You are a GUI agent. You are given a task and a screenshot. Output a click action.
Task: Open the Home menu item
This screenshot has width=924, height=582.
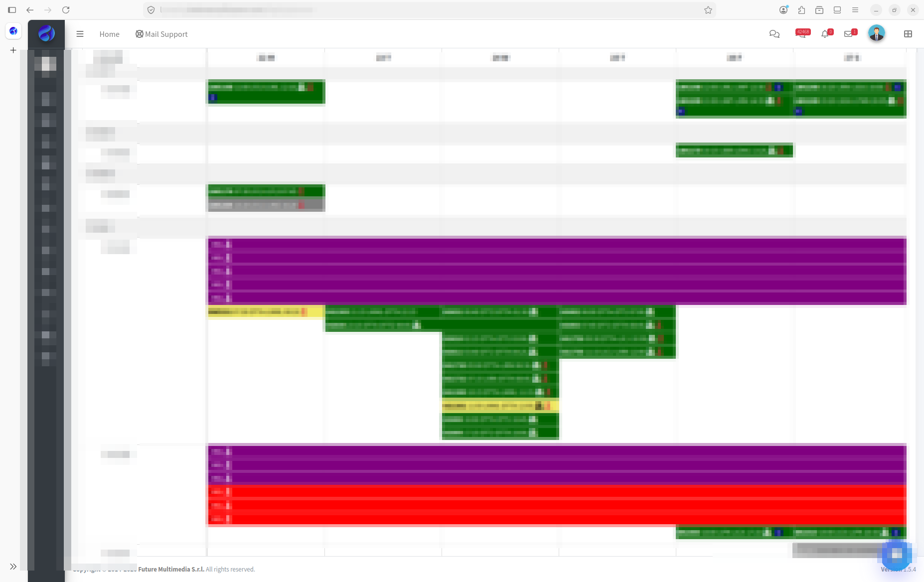pos(109,34)
